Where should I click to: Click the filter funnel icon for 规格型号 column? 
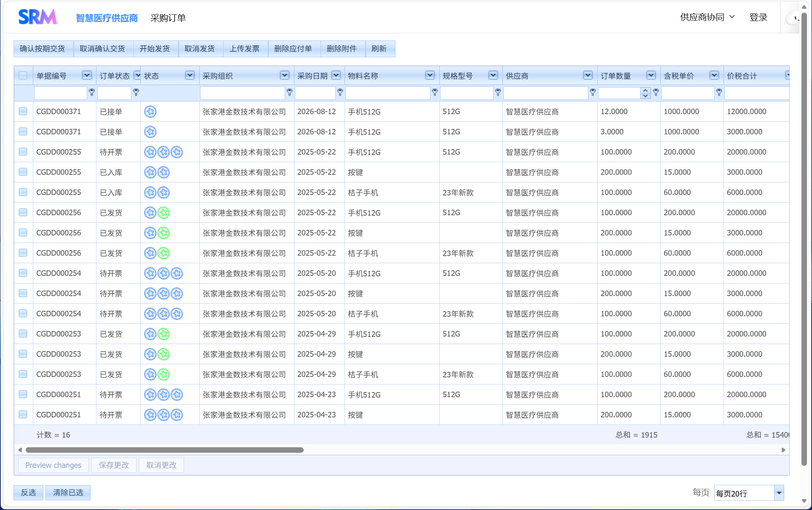[x=498, y=92]
